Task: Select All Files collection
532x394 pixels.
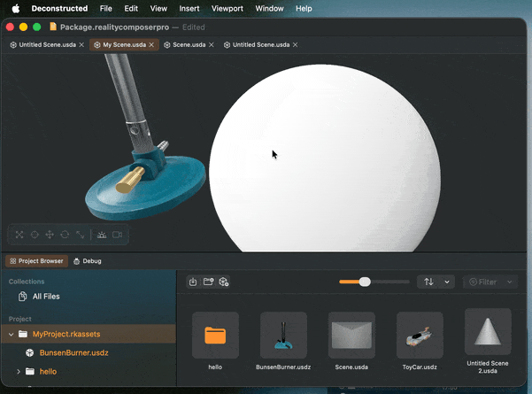Action: (44, 297)
